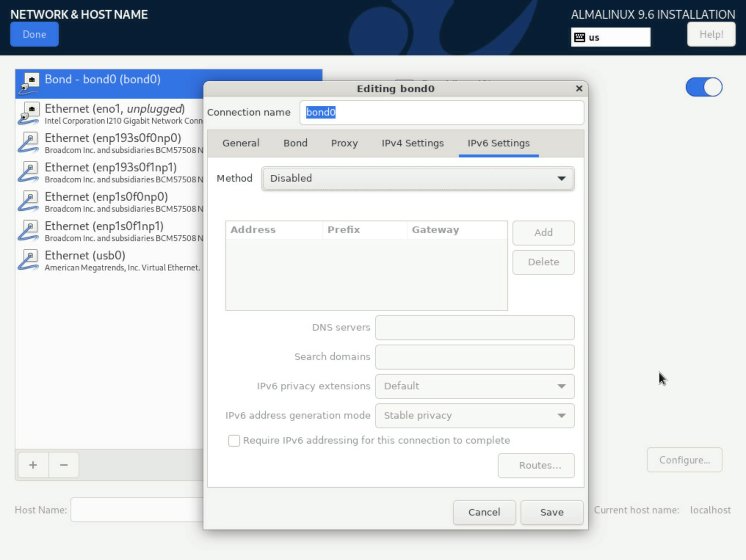Click the enp1s0f1np1 Ethernet device icon
Image resolution: width=746 pixels, height=560 pixels.
(29, 231)
